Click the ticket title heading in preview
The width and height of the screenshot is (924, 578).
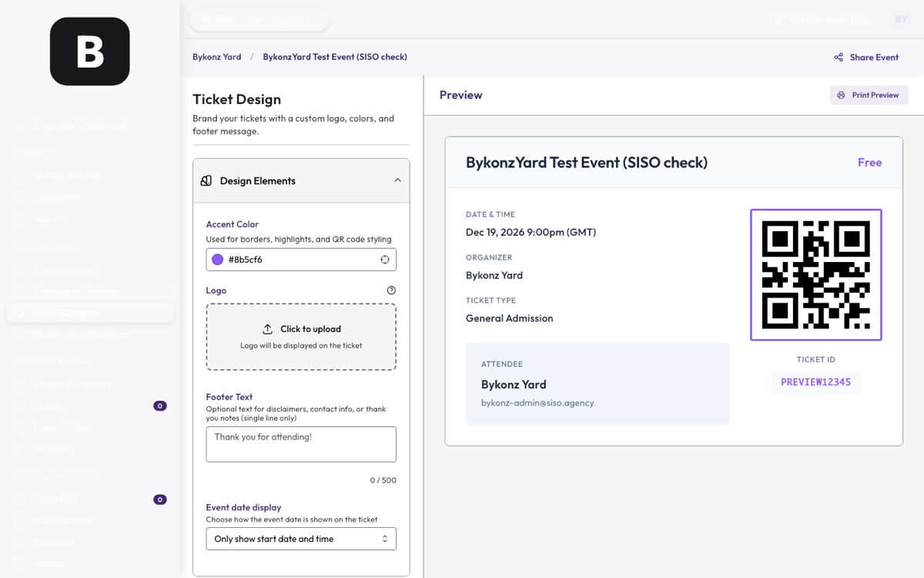(587, 163)
